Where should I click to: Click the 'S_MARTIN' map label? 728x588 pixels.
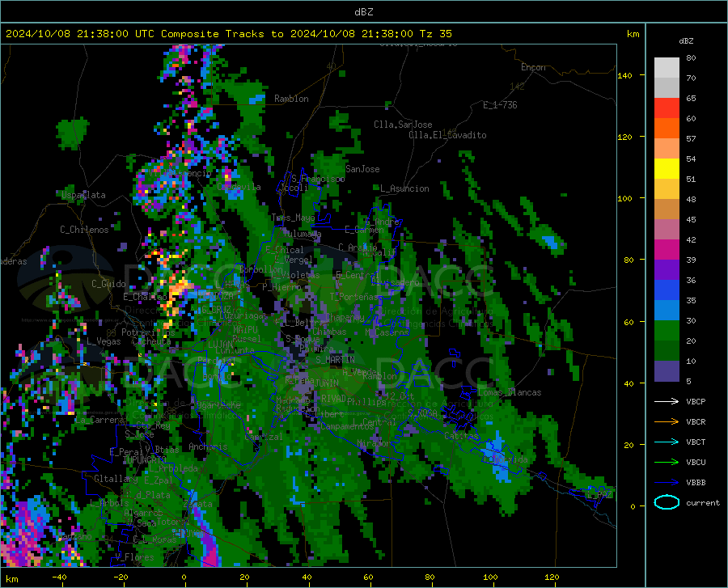335,360
